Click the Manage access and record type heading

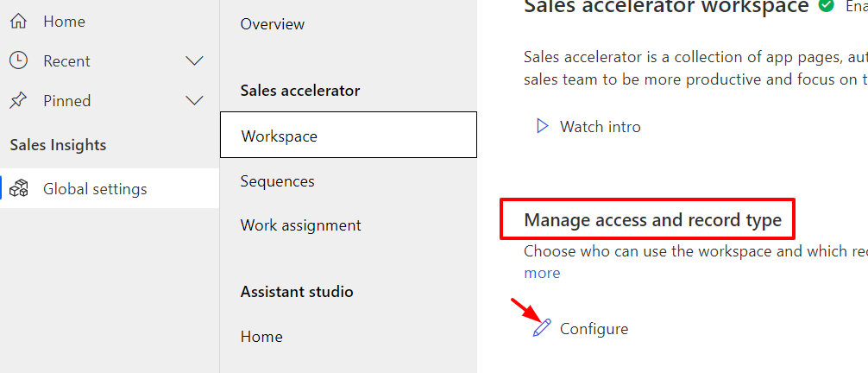652,220
